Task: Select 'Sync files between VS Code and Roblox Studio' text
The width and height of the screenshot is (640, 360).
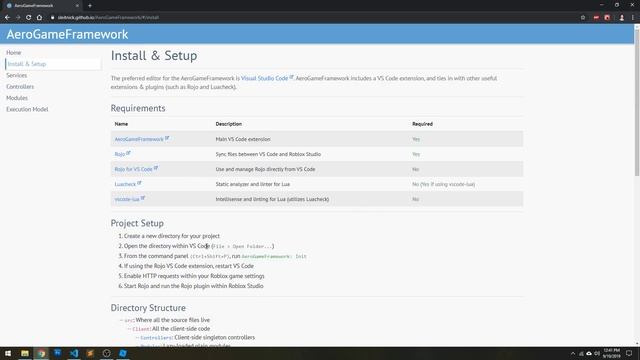Action: point(268,154)
